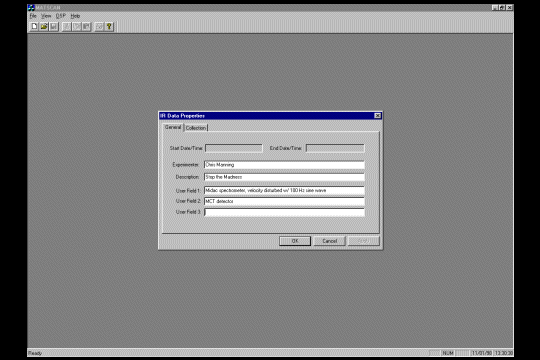Minimize the MATSCAN main window
The width and height of the screenshot is (540, 360).
point(495,8)
